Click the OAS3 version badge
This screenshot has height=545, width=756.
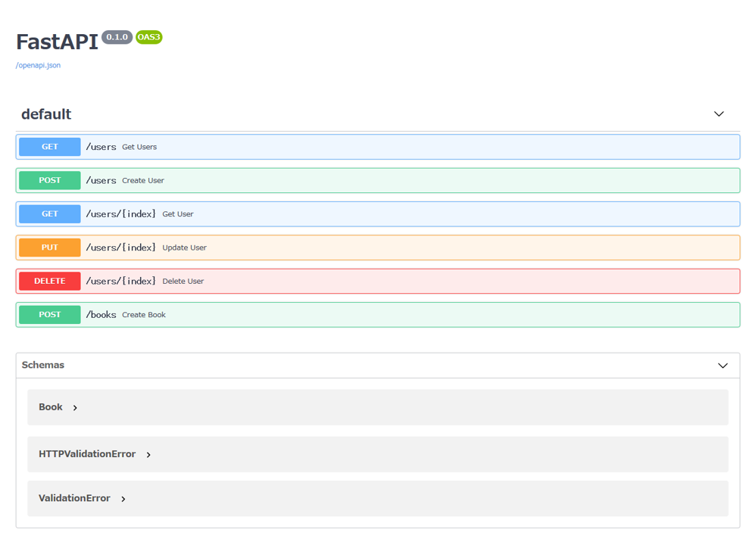pos(148,37)
